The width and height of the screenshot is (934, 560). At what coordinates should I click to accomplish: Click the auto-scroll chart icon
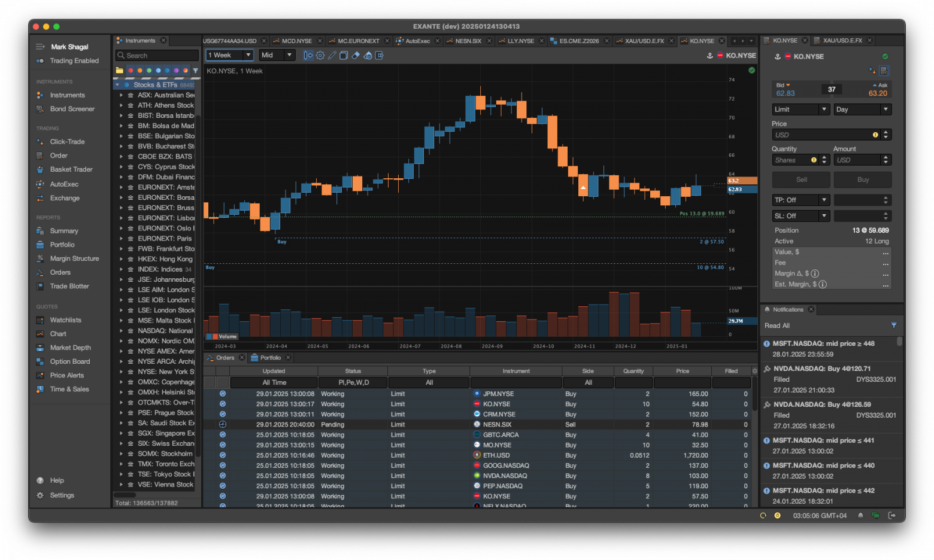click(x=308, y=55)
